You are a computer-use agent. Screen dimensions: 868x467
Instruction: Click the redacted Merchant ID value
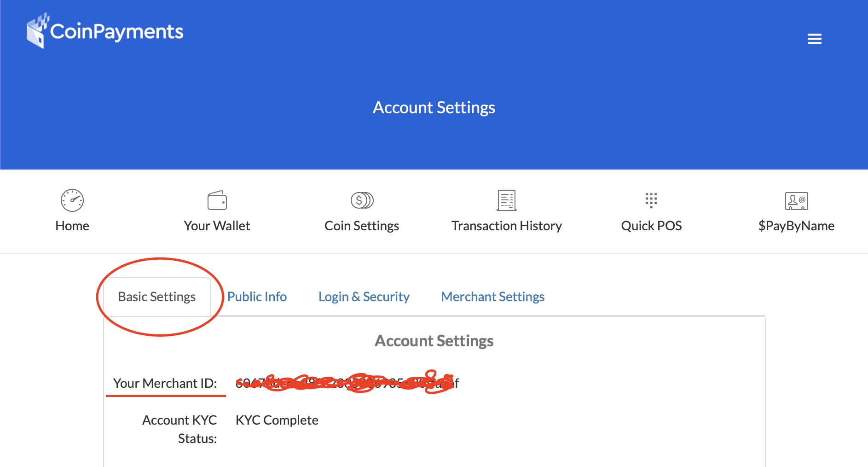347,383
